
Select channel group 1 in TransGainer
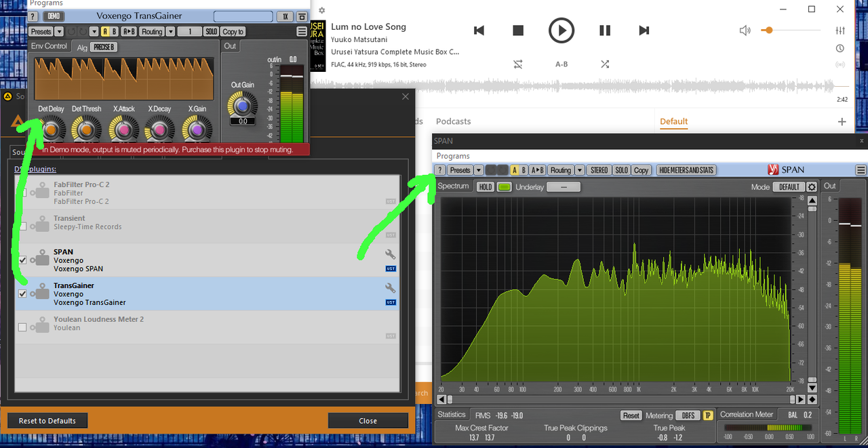[190, 32]
